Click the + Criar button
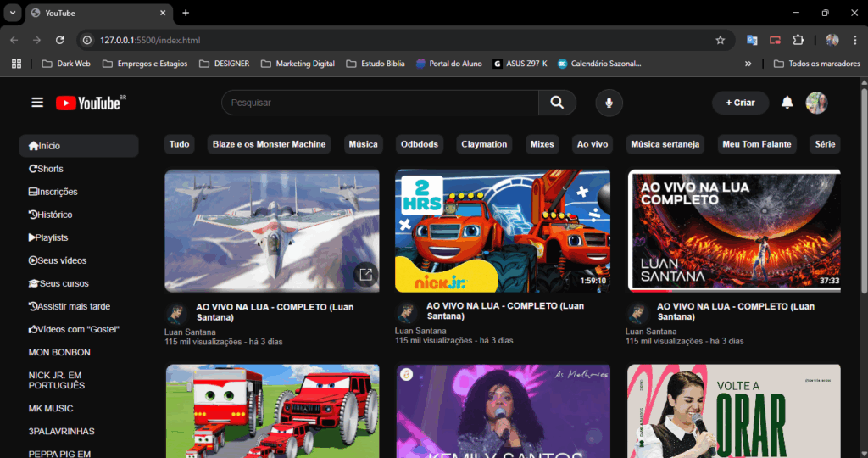Screen dimensions: 868x458 click(740, 103)
